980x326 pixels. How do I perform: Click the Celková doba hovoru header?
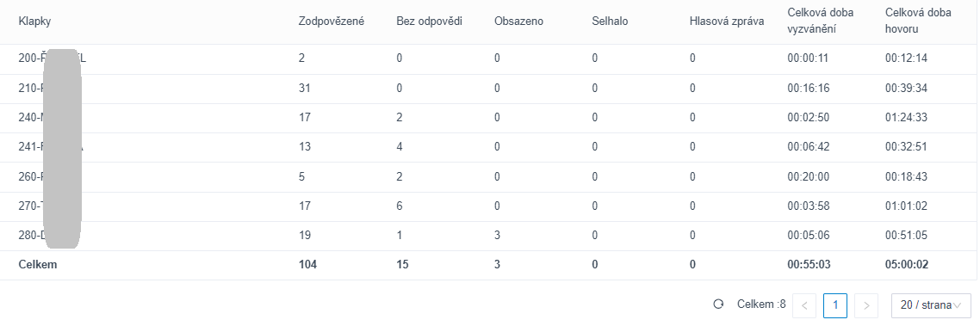[x=919, y=21]
